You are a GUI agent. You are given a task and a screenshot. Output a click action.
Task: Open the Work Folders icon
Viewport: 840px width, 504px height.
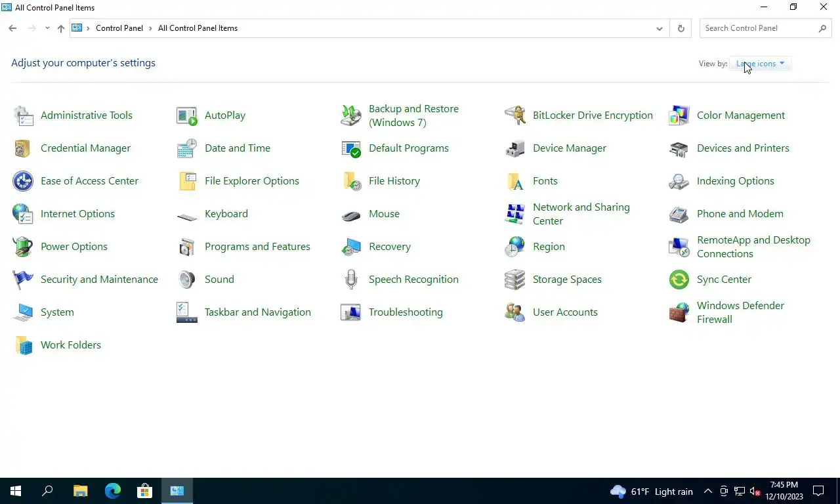[23, 345]
